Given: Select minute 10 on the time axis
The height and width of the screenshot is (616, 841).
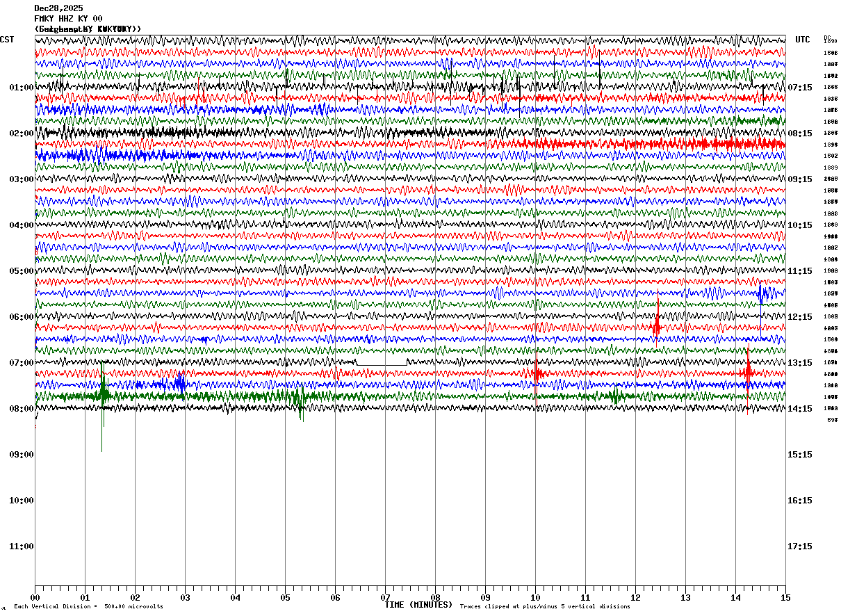Looking at the screenshot, I should pos(535,598).
